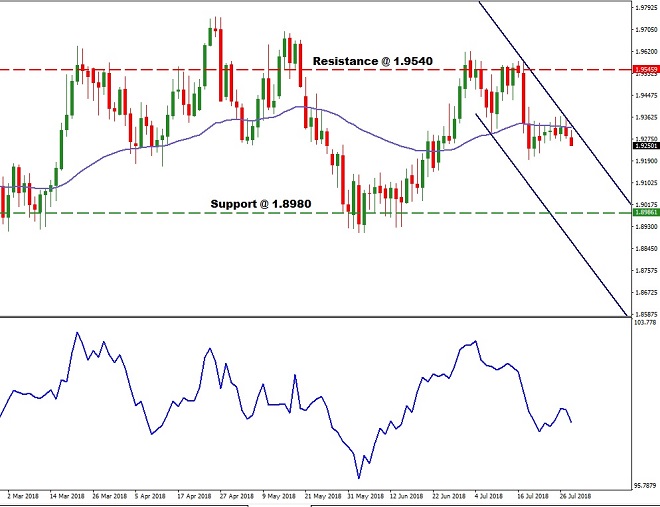Click the '9 May 2018' date label
660x507 pixels.
(x=278, y=496)
